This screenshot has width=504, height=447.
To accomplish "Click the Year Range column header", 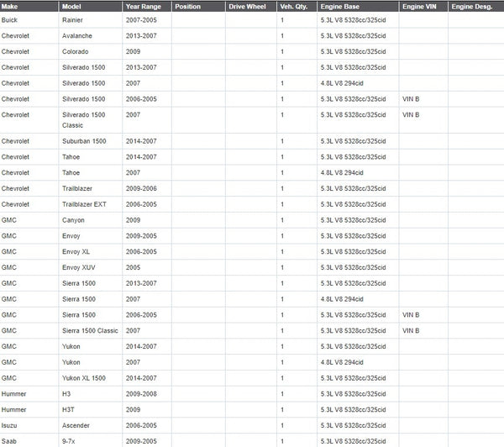I will 133,6.
